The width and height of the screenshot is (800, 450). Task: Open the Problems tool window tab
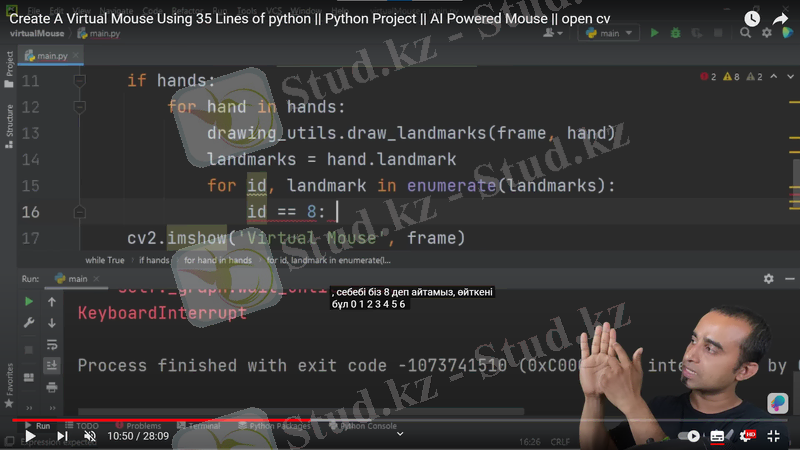pyautogui.click(x=138, y=426)
